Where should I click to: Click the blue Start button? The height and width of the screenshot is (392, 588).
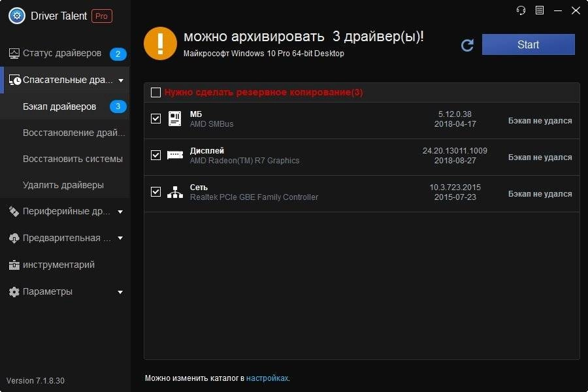click(528, 44)
